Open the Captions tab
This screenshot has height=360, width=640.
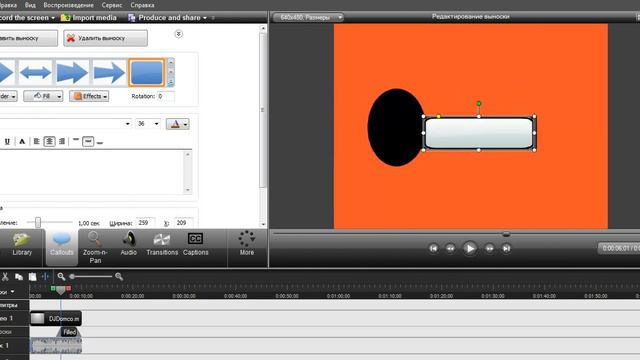(x=196, y=245)
